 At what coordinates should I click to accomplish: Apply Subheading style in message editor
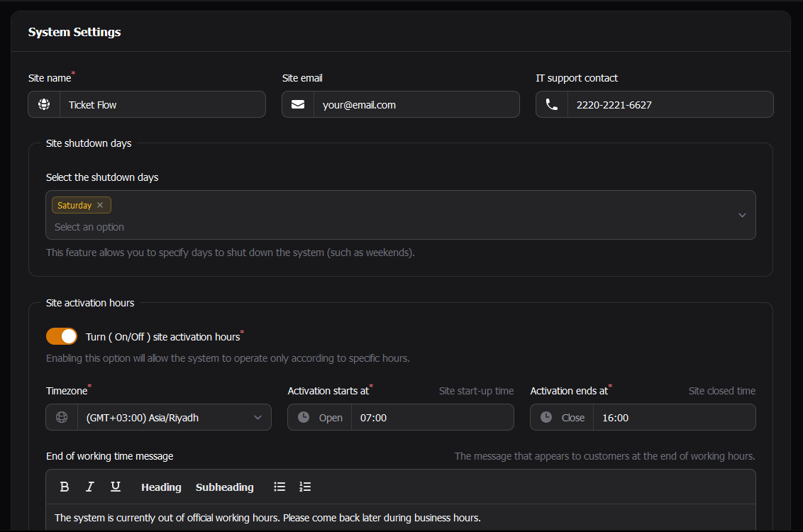coord(224,487)
